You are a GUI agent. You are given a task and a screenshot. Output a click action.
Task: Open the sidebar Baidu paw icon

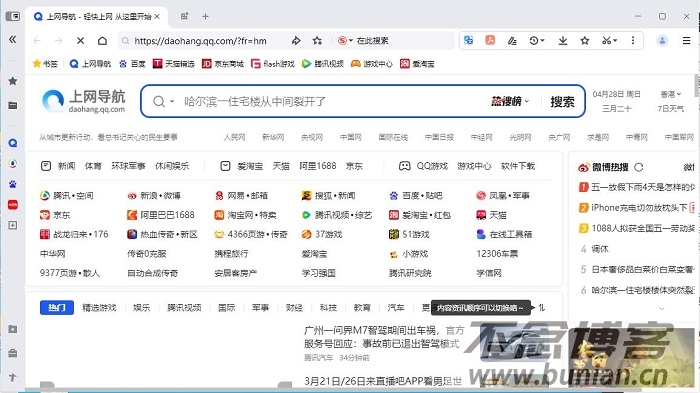click(x=12, y=184)
